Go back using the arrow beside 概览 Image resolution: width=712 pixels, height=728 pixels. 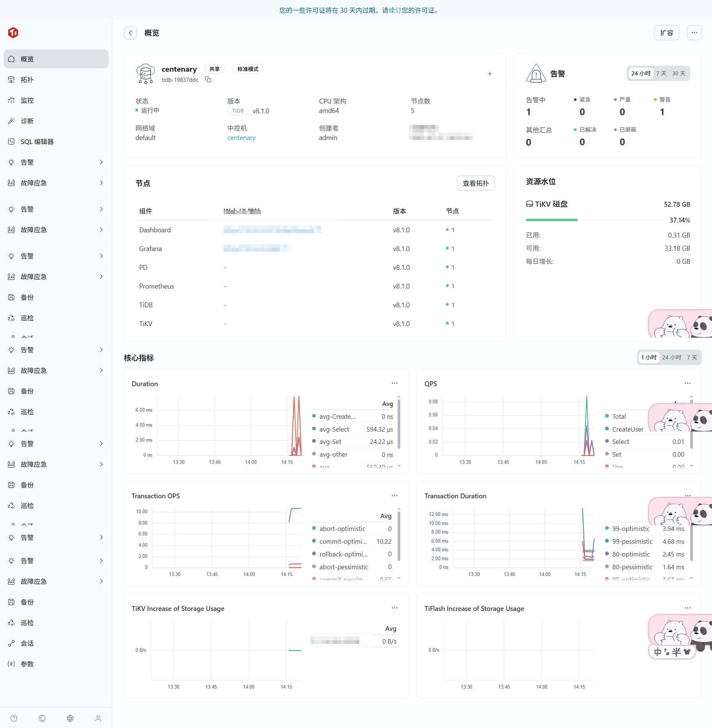(x=130, y=33)
